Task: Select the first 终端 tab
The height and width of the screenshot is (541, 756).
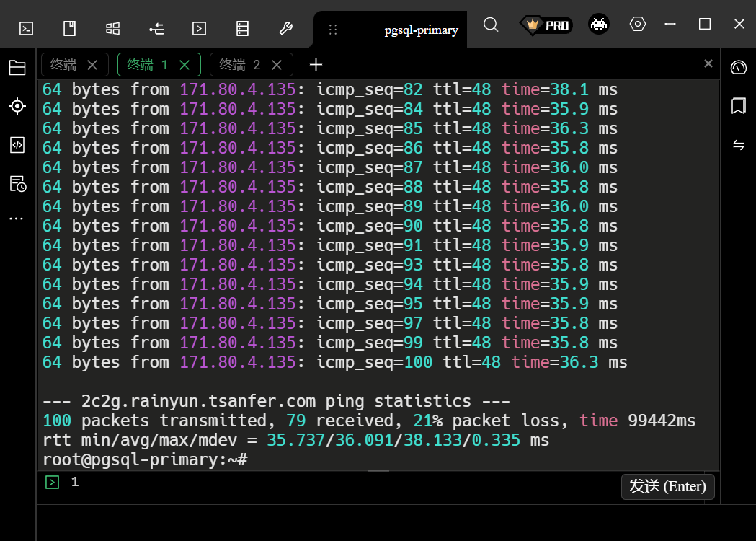Action: point(63,65)
